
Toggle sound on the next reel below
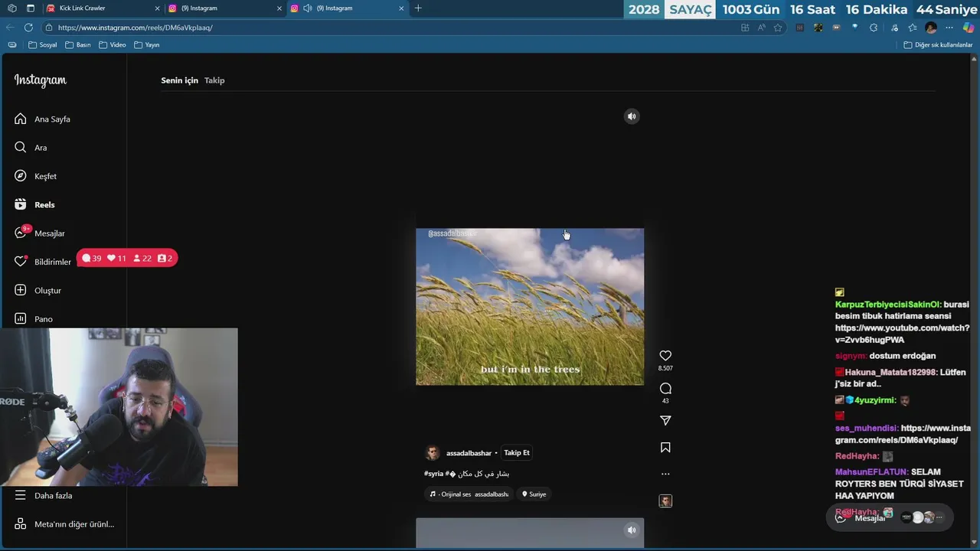point(632,530)
